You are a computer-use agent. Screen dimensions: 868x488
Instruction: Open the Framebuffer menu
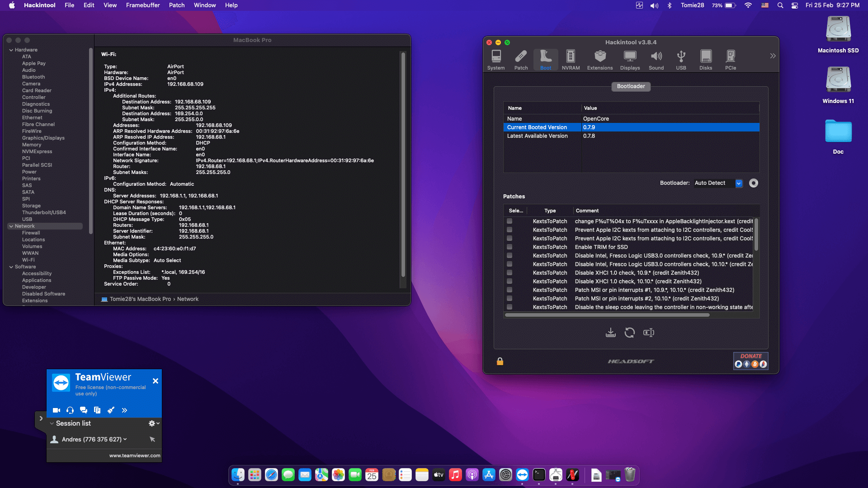tap(143, 5)
